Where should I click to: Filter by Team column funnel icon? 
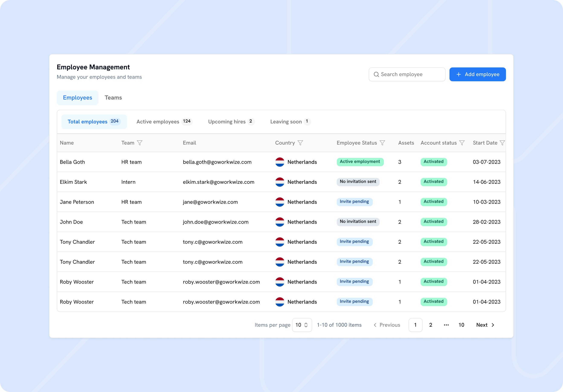click(x=139, y=143)
